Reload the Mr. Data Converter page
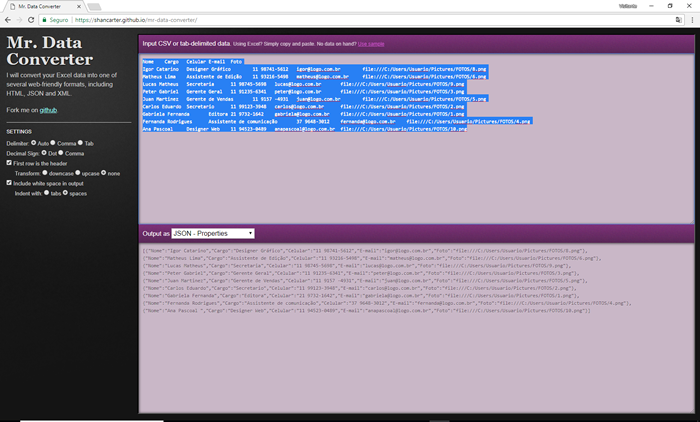This screenshot has height=422, width=700. tap(31, 20)
